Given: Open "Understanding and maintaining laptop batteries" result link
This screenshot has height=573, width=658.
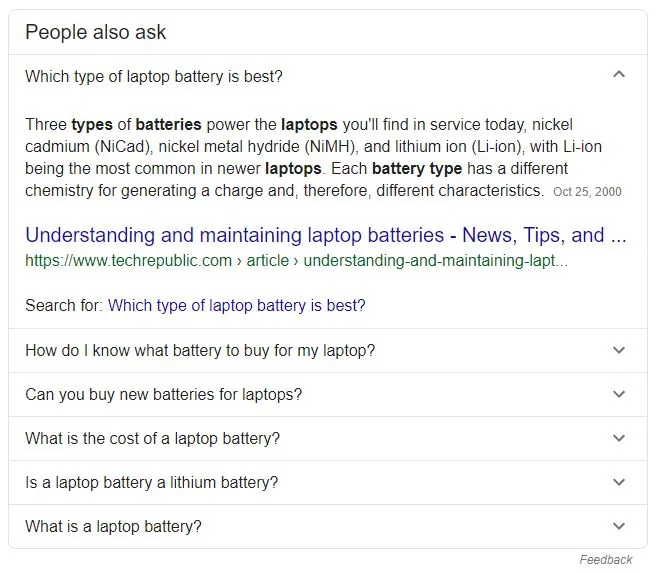Looking at the screenshot, I should (x=326, y=236).
